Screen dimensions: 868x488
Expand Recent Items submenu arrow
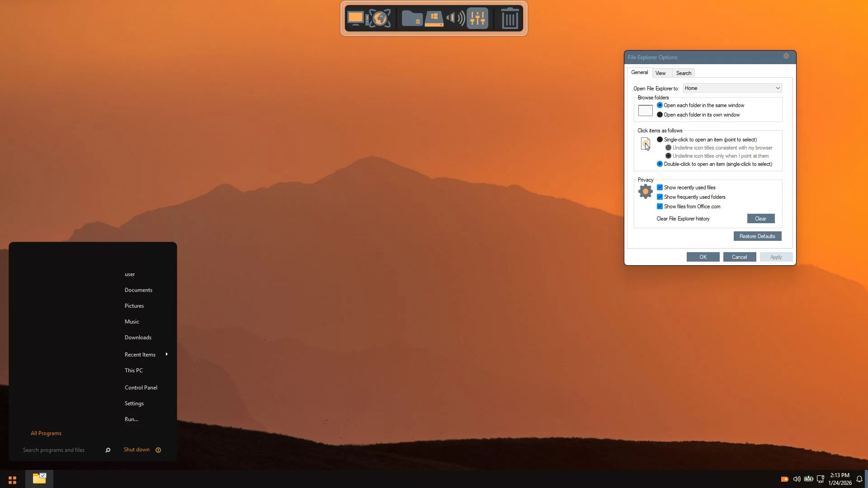point(167,354)
